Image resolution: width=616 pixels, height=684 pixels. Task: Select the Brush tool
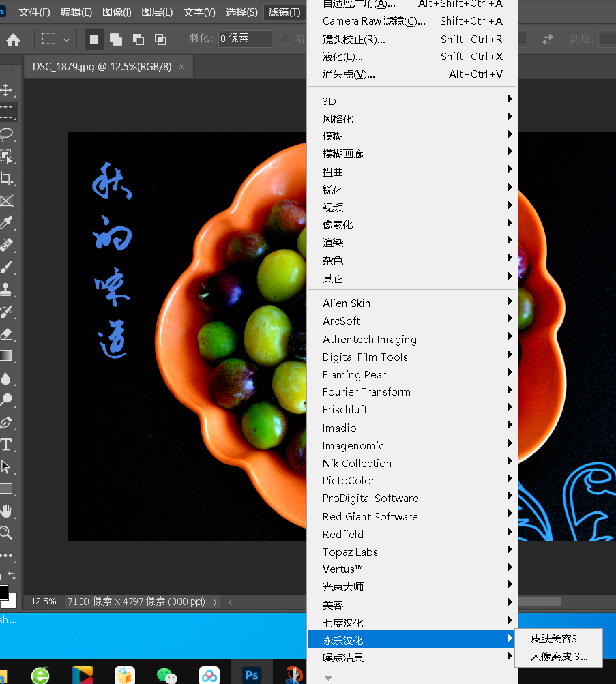[6, 267]
